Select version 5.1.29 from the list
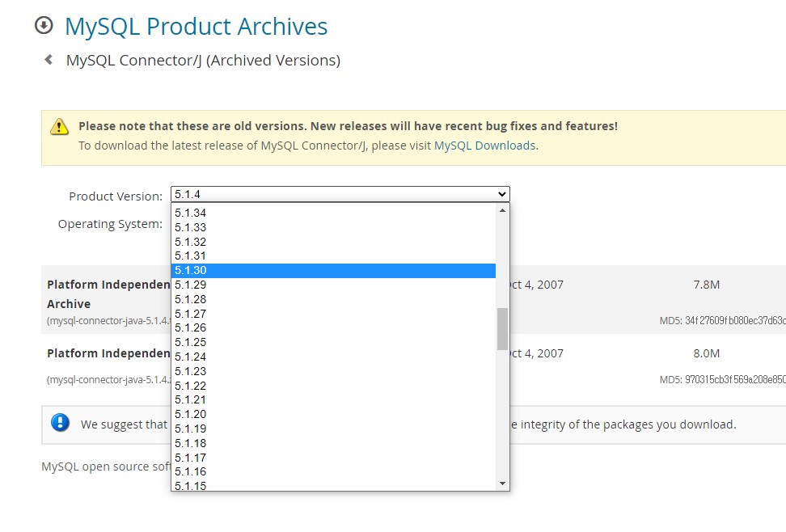Viewport: 786px width, 532px height. [x=333, y=285]
